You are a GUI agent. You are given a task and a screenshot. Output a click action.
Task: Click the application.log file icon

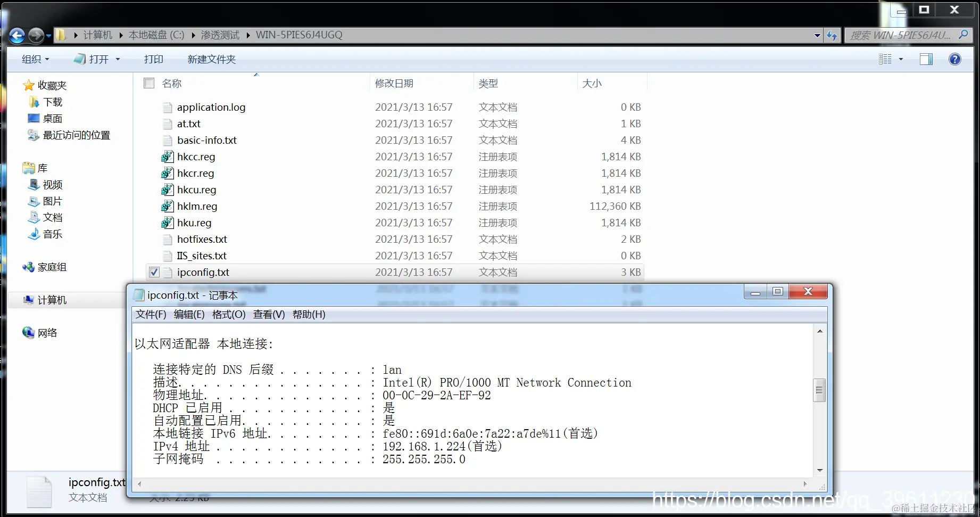(x=168, y=108)
